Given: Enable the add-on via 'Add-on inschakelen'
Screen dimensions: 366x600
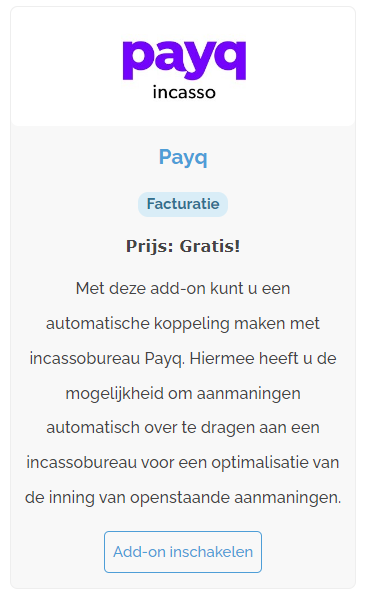Looking at the screenshot, I should coord(183,552).
